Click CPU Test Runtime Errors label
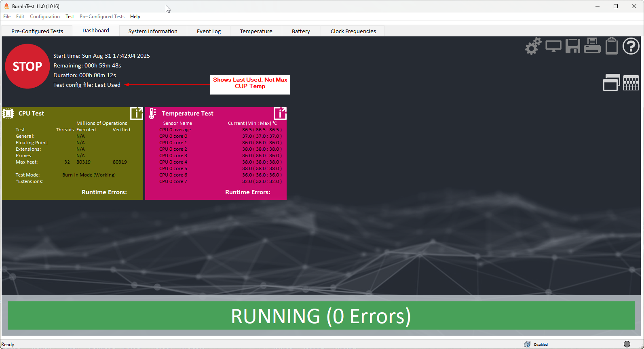 click(x=104, y=192)
